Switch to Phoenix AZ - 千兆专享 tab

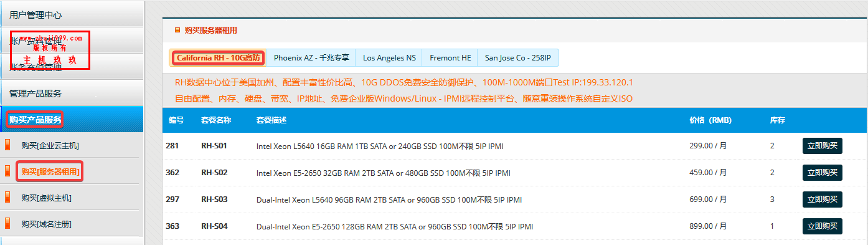coord(311,57)
